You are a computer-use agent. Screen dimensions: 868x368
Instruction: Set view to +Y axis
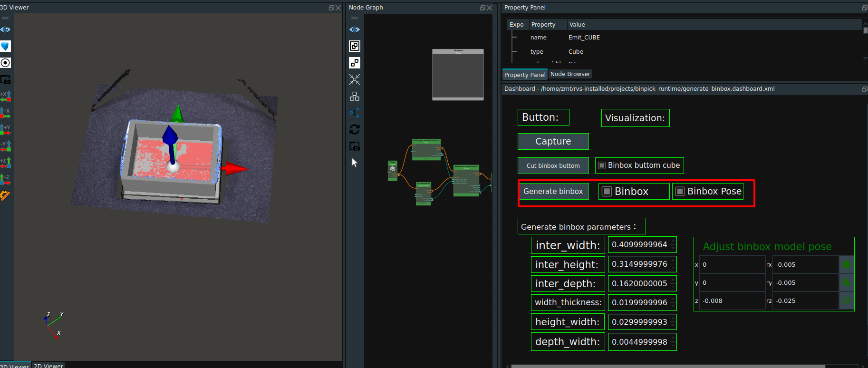coord(5,129)
